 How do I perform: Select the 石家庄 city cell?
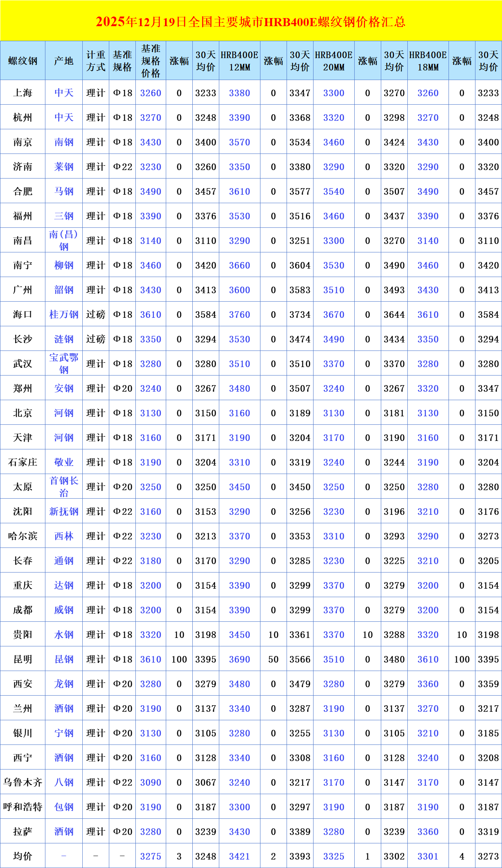pos(23,462)
